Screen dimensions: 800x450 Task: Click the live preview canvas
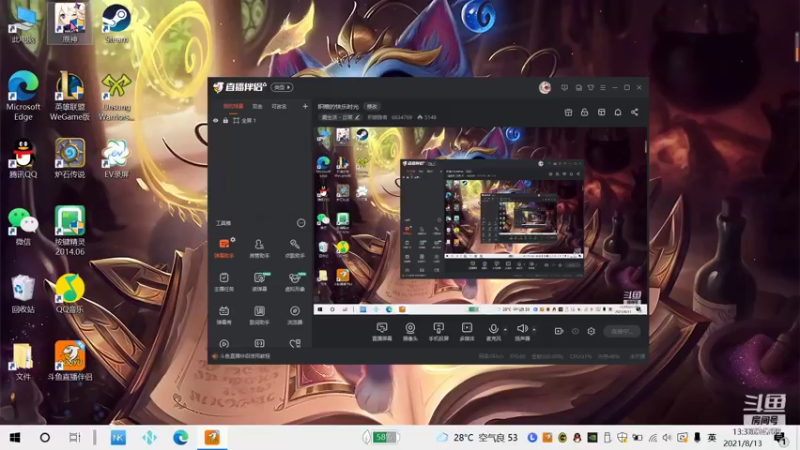(480, 220)
